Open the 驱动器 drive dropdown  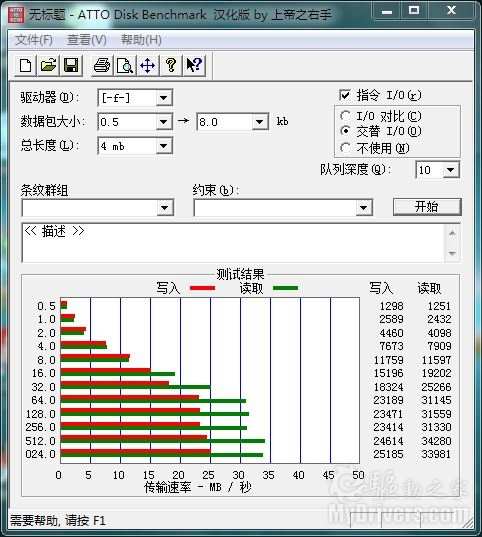click(x=164, y=98)
